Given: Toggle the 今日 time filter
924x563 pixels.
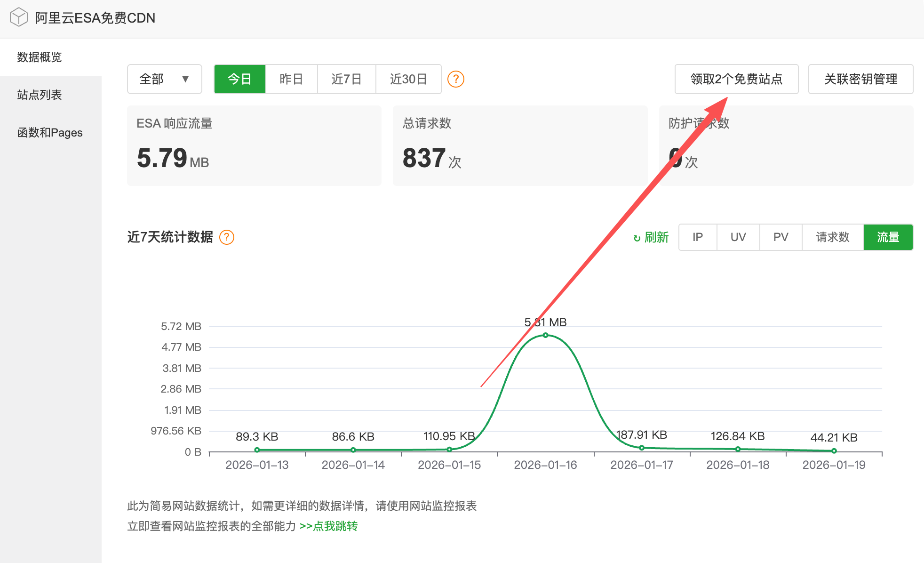Looking at the screenshot, I should click(x=240, y=79).
